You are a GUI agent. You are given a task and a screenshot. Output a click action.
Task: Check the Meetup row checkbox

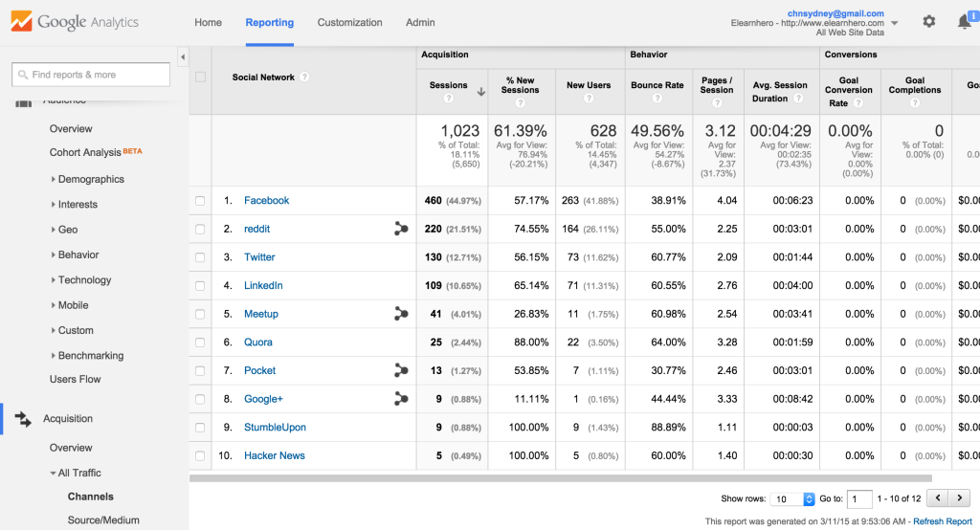pos(200,314)
